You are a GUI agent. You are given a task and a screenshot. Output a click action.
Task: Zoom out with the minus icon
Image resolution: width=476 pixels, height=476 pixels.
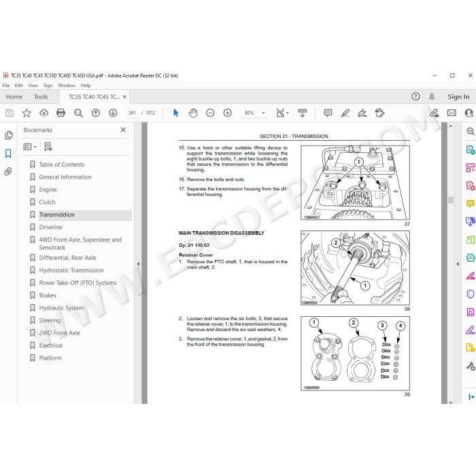point(210,113)
